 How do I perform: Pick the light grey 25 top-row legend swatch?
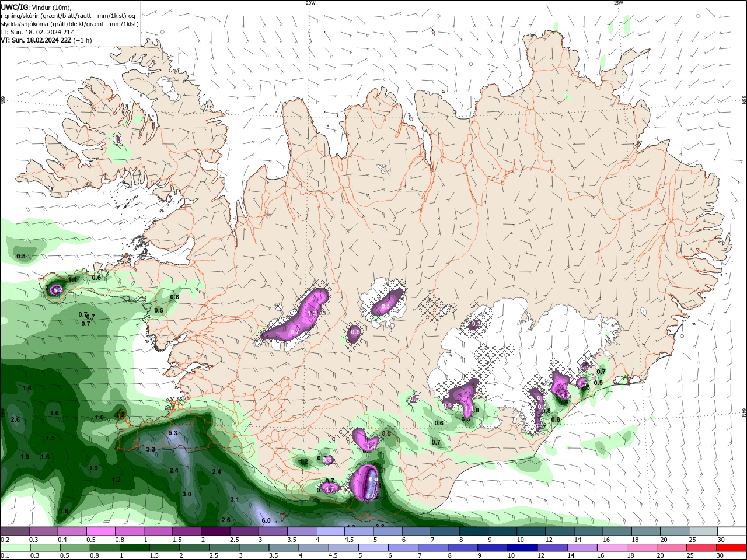704,531
